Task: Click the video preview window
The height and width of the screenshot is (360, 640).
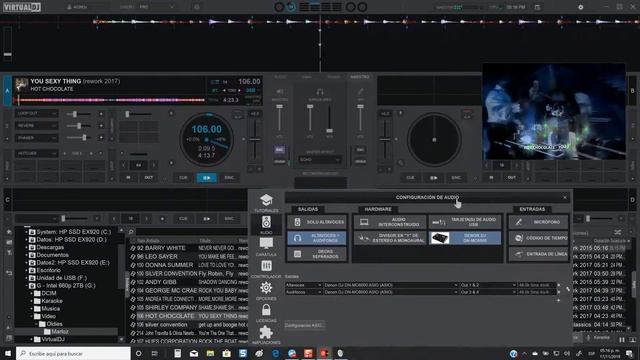Action: (554, 111)
